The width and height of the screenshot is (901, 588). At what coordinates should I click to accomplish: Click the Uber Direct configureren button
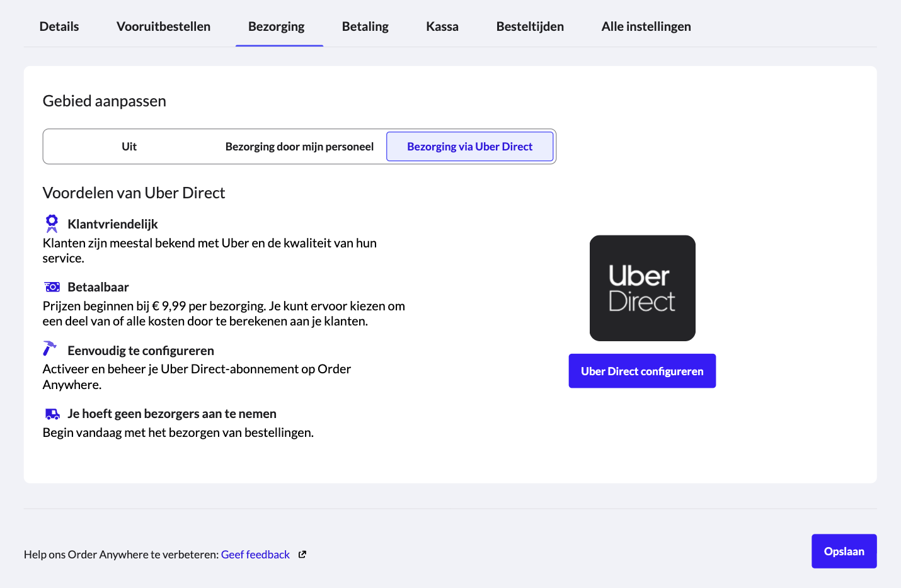click(x=642, y=371)
